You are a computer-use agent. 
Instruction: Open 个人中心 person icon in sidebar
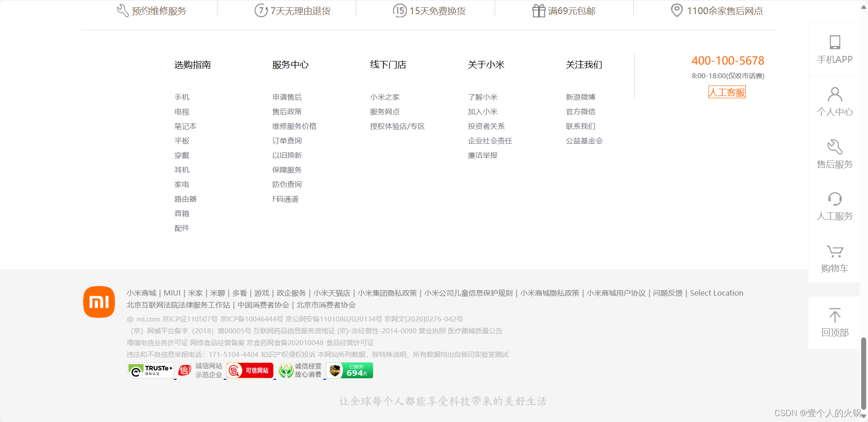(835, 95)
